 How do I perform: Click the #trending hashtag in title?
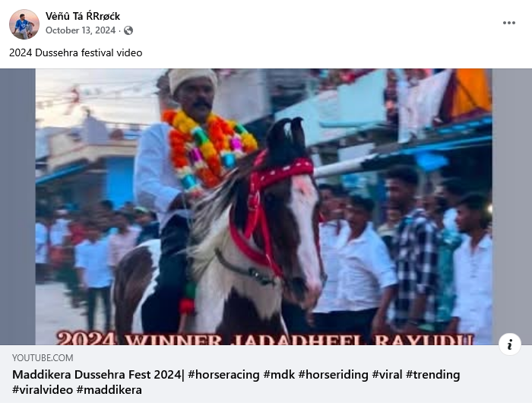(x=433, y=375)
